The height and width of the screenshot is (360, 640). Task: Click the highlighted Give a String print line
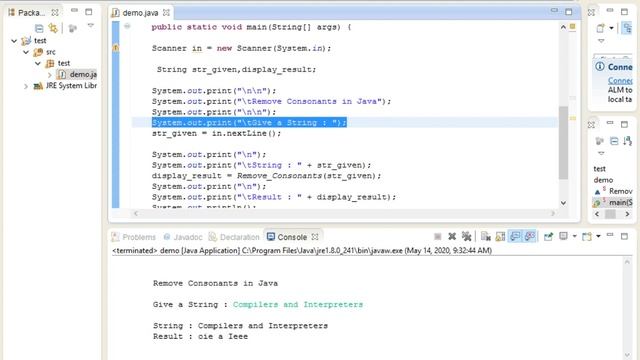pyautogui.click(x=249, y=122)
